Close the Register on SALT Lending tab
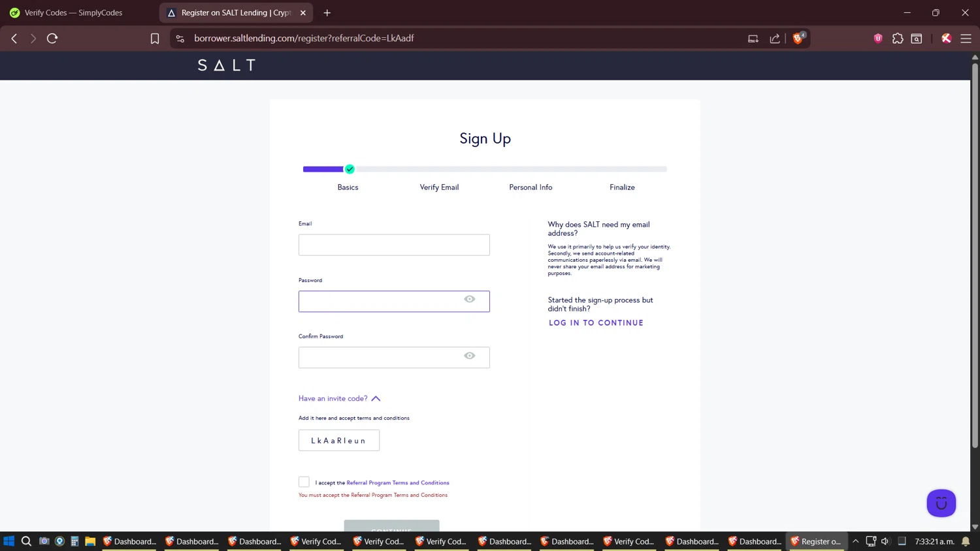The image size is (980, 551). click(x=303, y=12)
